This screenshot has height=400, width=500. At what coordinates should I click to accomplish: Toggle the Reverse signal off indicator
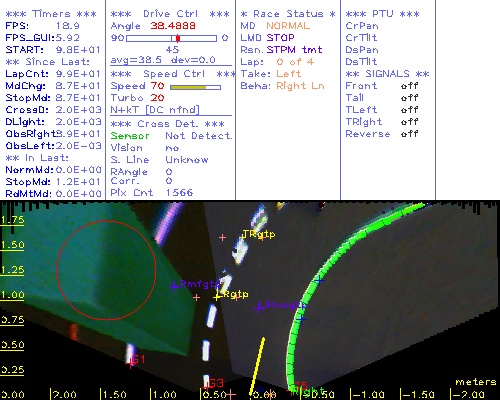click(409, 134)
